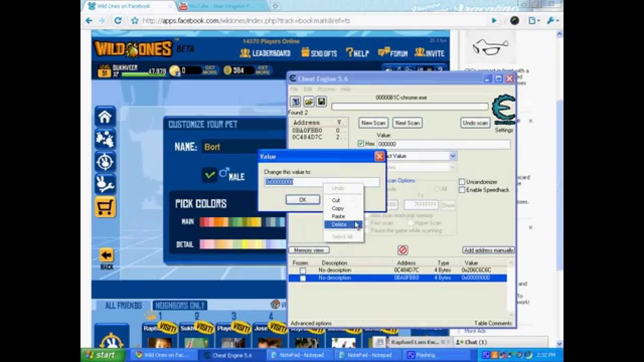Open Help in Wild Ones header

pyautogui.click(x=357, y=53)
